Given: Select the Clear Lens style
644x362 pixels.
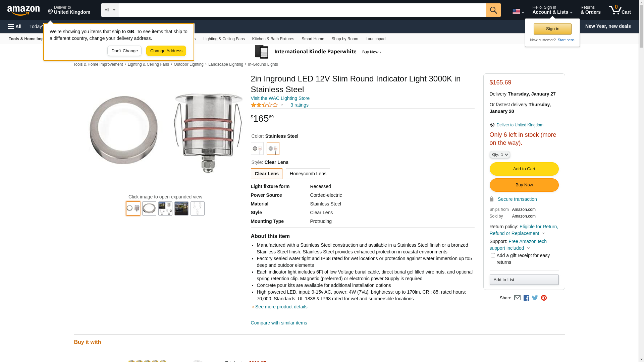Looking at the screenshot, I should click(266, 174).
